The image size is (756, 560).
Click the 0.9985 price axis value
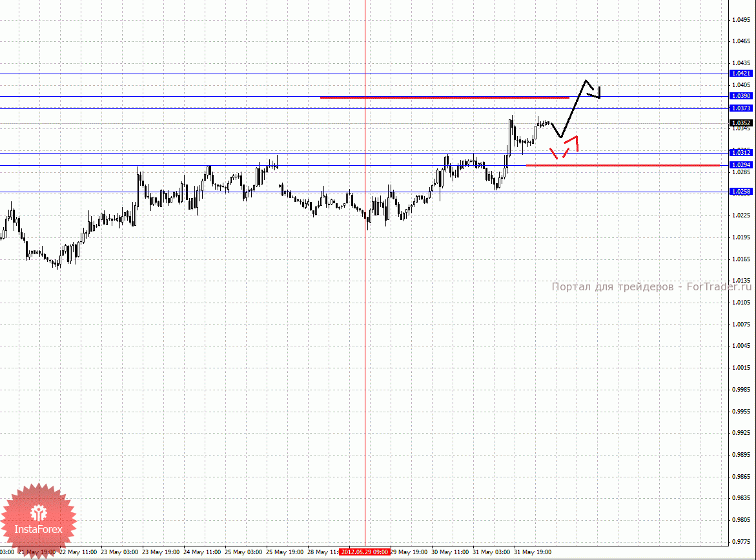(x=741, y=390)
